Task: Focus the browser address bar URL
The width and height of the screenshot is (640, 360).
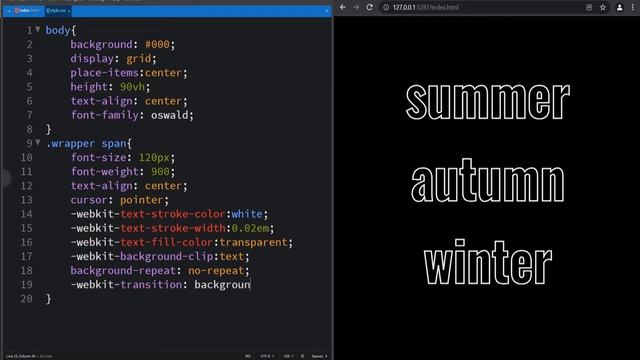Action: [426, 7]
